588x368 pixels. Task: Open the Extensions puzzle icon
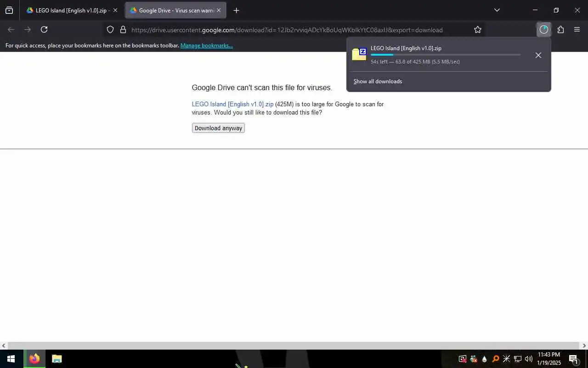click(560, 29)
